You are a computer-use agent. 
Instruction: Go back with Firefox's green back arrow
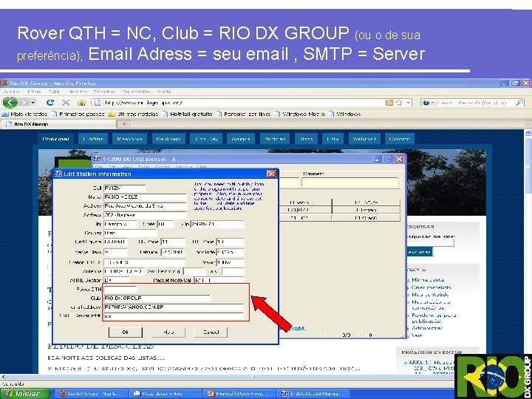(10, 102)
